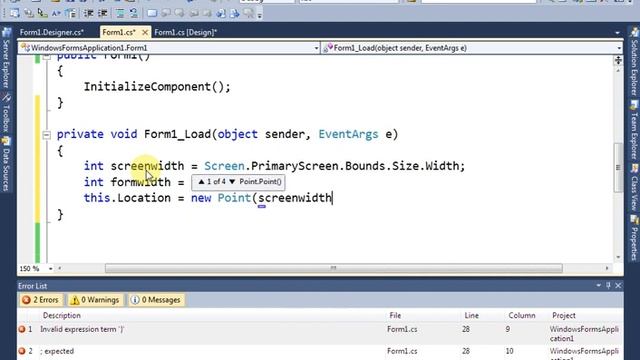Image resolution: width=640 pixels, height=360 pixels.
Task: Open the 150 % zoom dropdown
Action: (50, 269)
